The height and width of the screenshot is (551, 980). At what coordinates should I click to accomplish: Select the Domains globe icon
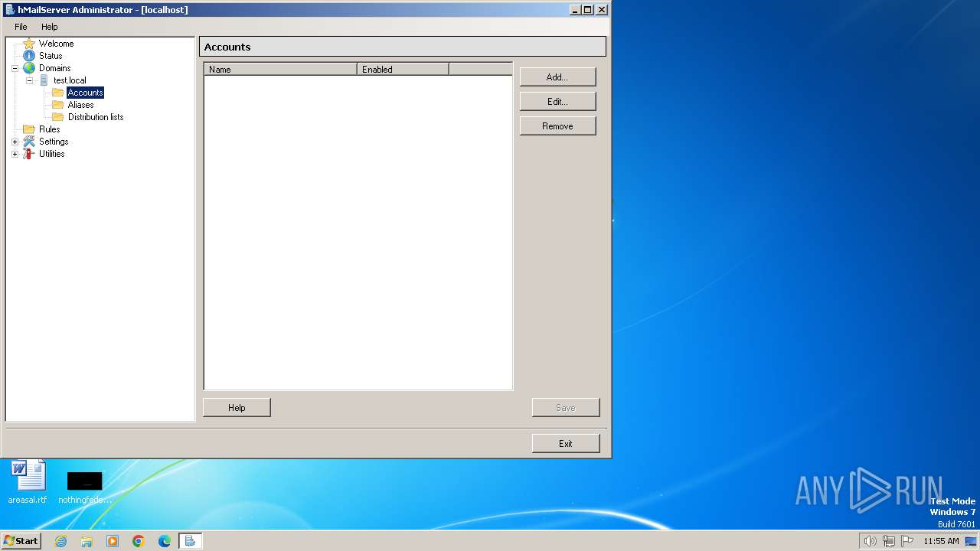29,68
